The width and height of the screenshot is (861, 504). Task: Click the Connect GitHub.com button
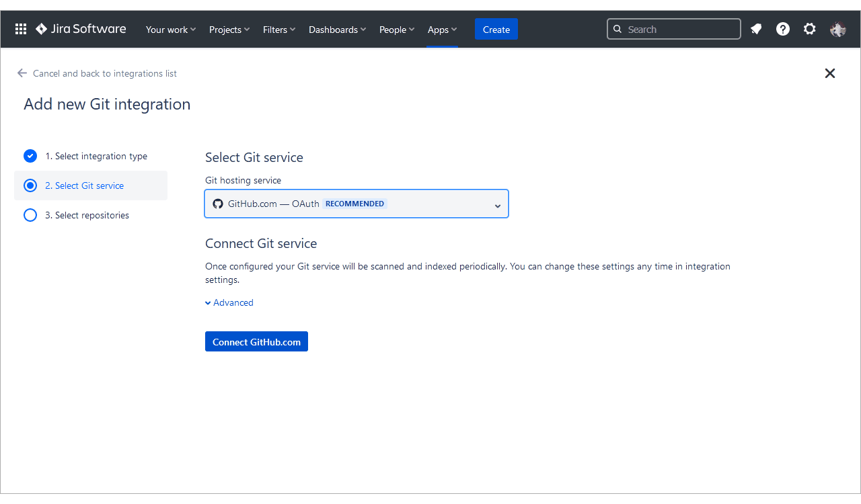pyautogui.click(x=256, y=341)
